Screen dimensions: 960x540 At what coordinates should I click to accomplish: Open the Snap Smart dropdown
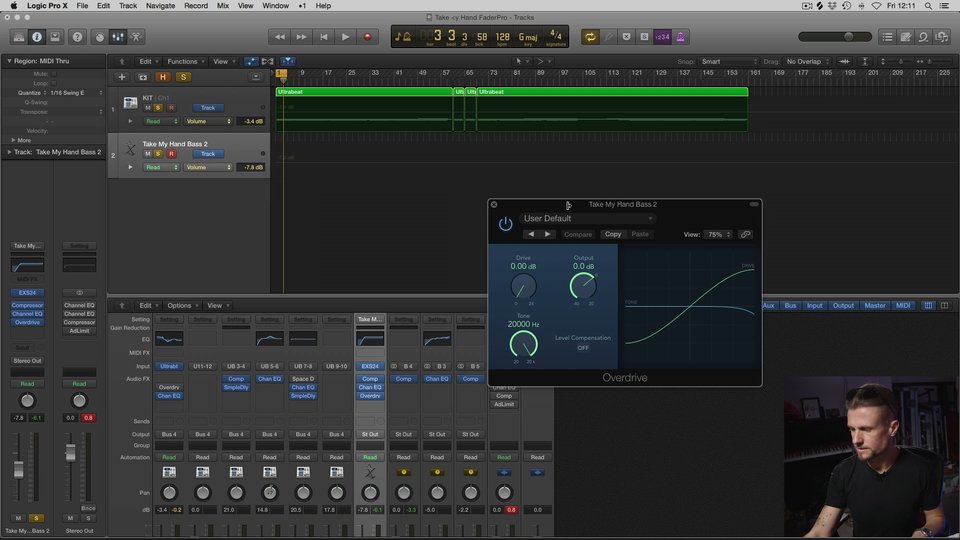tap(729, 61)
